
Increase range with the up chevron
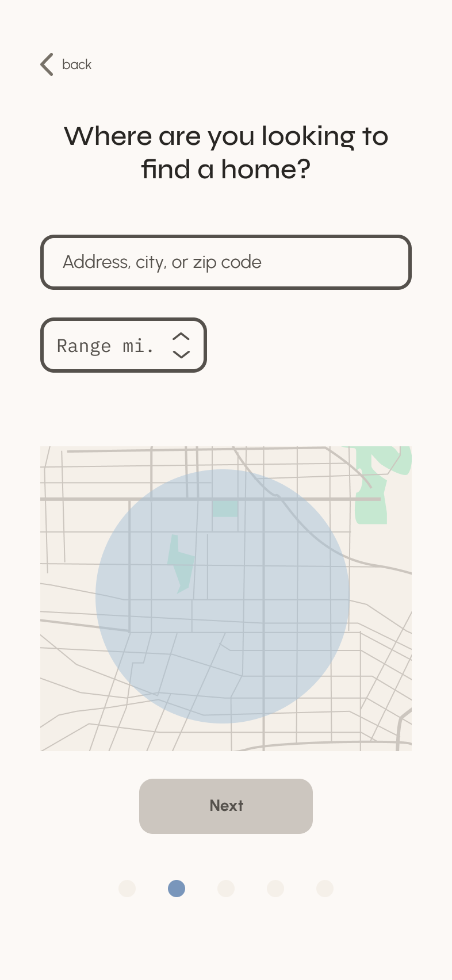tap(181, 336)
